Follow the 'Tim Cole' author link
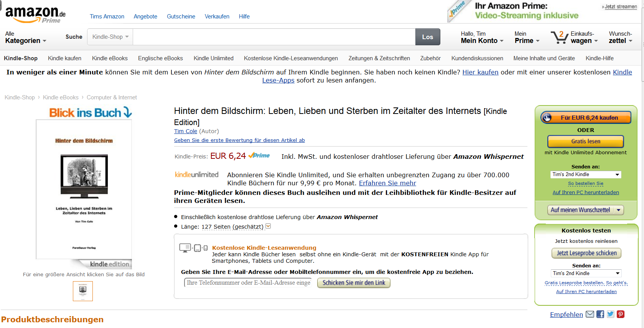The image size is (644, 328). pyautogui.click(x=186, y=131)
